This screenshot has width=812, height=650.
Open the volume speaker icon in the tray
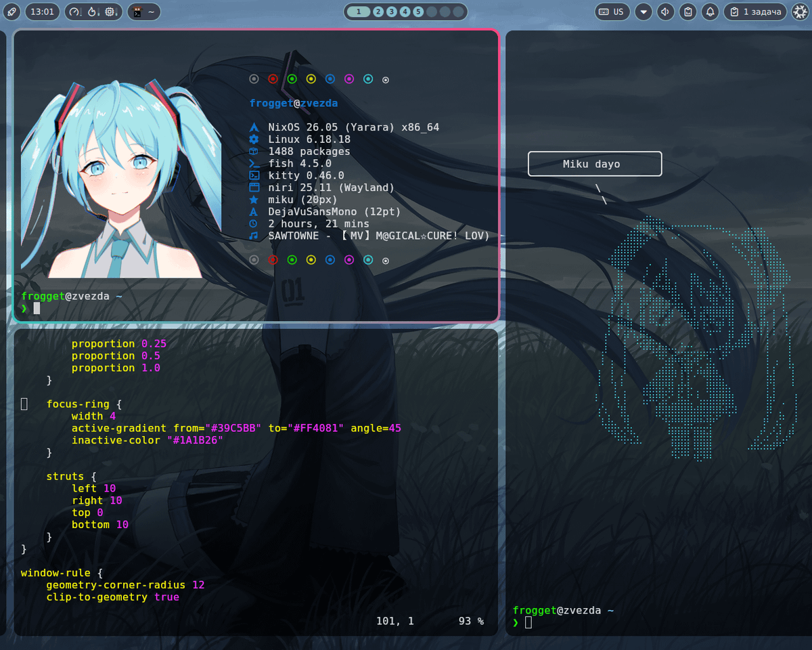click(x=666, y=12)
